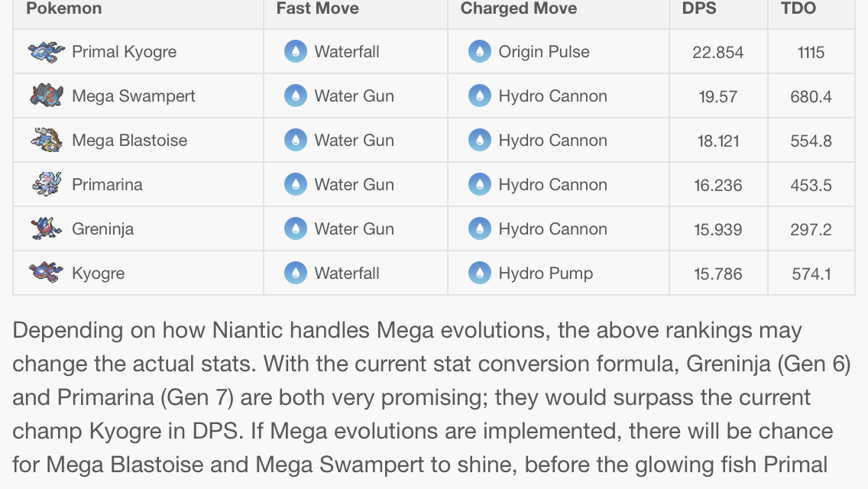The width and height of the screenshot is (868, 489).
Task: Click the Charged Move column header
Action: click(518, 8)
